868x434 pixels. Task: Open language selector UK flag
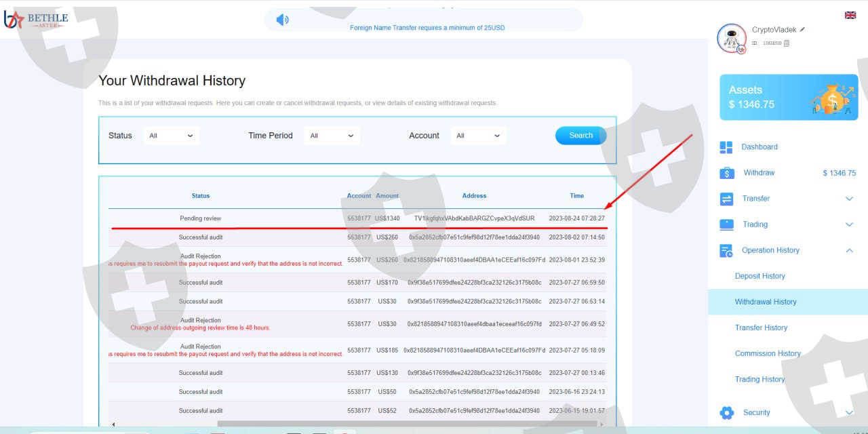[850, 15]
